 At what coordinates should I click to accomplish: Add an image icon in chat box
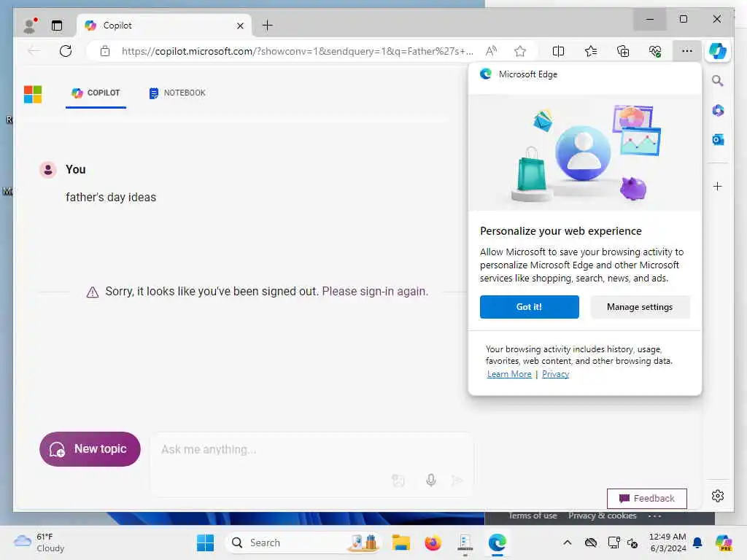398,481
